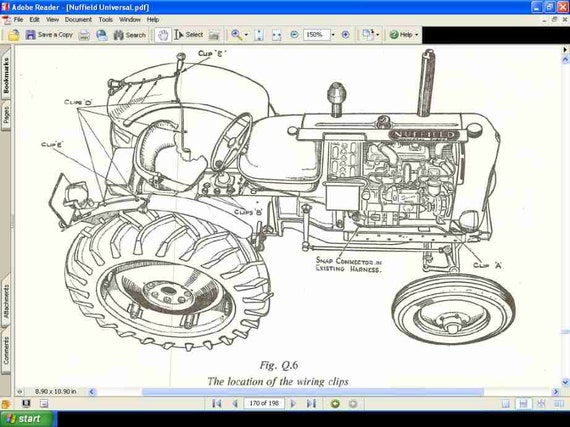Viewport: 570px width, 427px height.
Task: Click the Adobe Reader title bar icon
Action: [5, 7]
